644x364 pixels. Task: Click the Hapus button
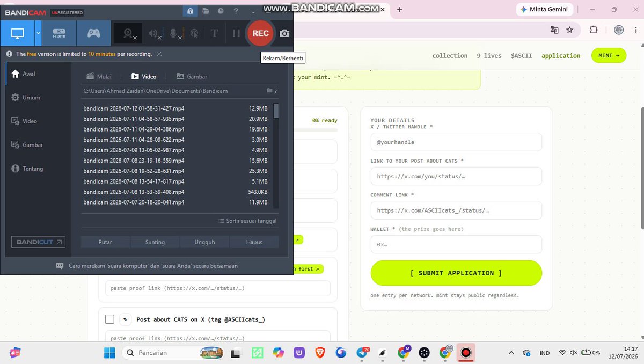(254, 242)
